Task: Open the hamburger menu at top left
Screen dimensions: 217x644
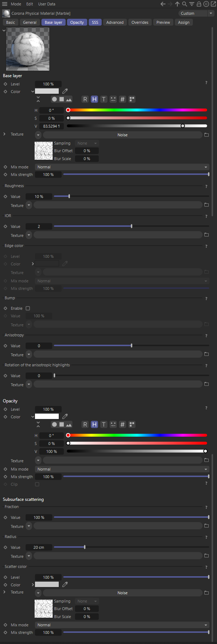Action: pos(5,4)
